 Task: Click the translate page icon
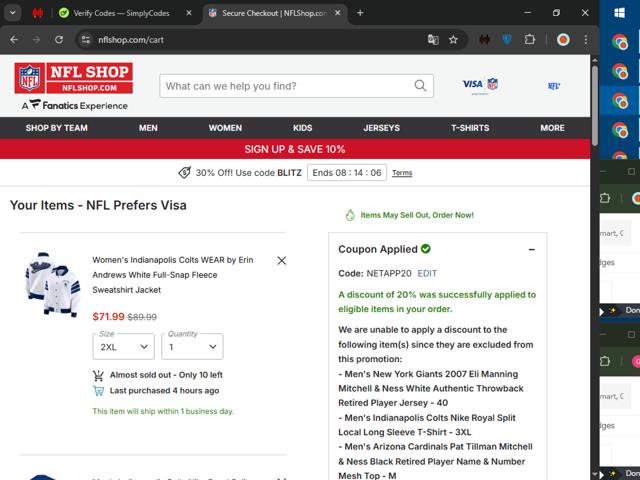(433, 40)
